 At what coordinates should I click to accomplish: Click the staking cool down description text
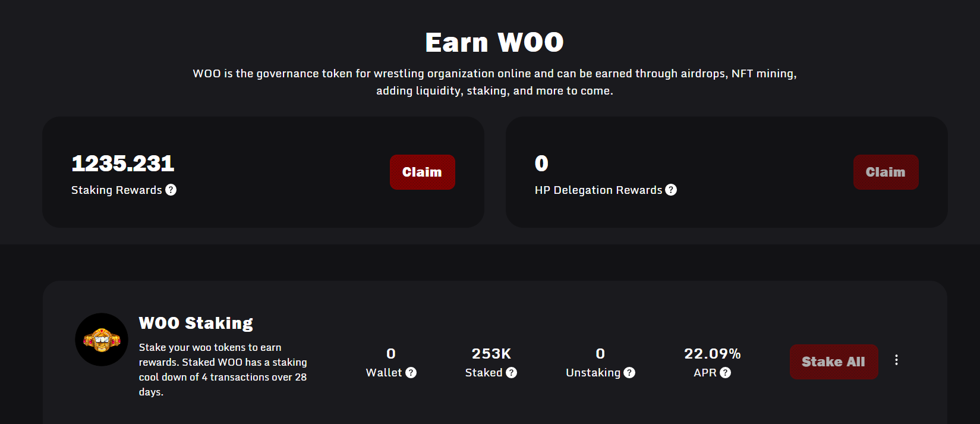click(x=223, y=369)
